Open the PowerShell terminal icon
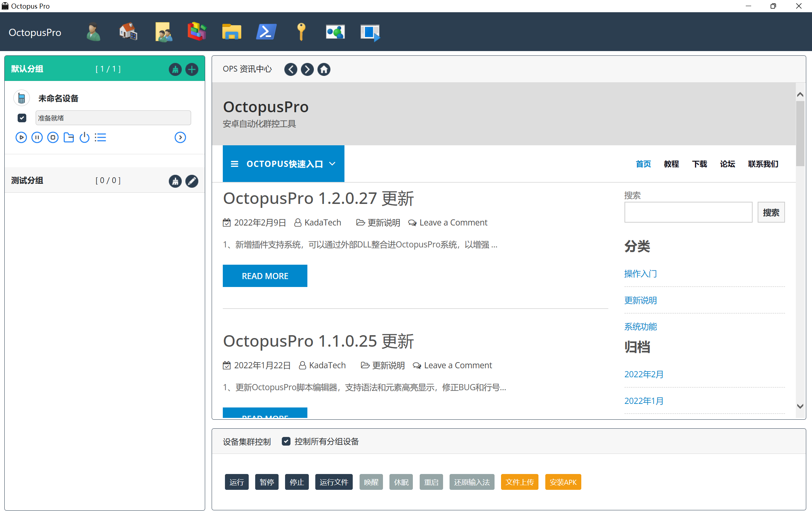Screen dimensions: 812x515 266,32
